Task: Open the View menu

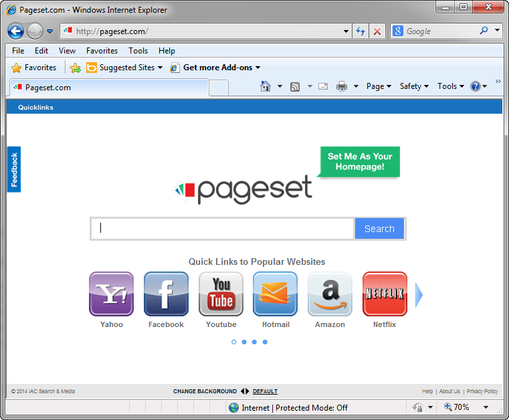Action: pos(67,51)
